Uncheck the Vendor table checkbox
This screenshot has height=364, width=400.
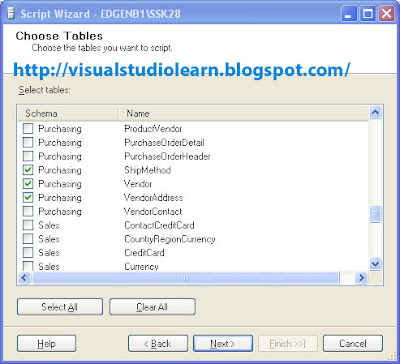pyautogui.click(x=28, y=183)
